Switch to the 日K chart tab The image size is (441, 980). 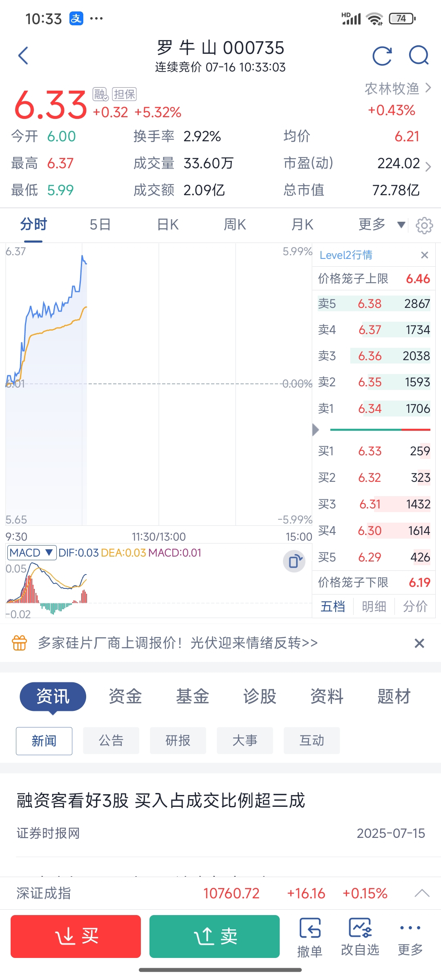(168, 225)
